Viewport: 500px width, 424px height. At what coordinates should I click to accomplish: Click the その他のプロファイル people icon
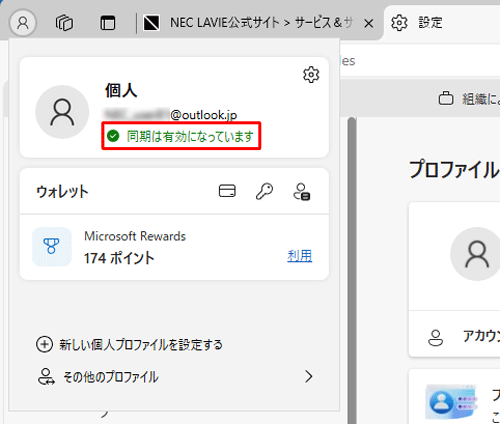coord(46,377)
